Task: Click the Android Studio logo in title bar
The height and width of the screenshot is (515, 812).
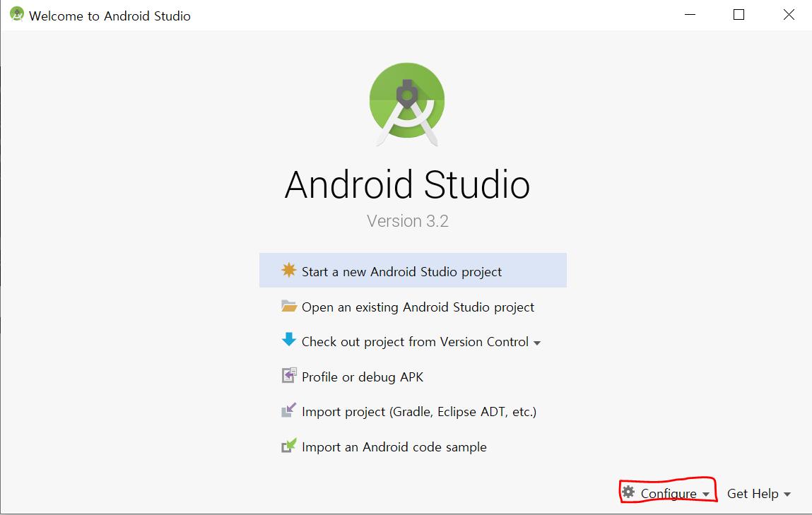Action: point(16,15)
